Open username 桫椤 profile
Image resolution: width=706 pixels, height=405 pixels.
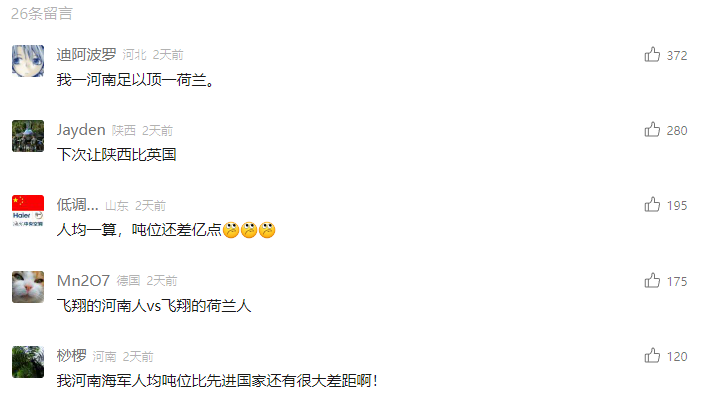click(x=72, y=356)
